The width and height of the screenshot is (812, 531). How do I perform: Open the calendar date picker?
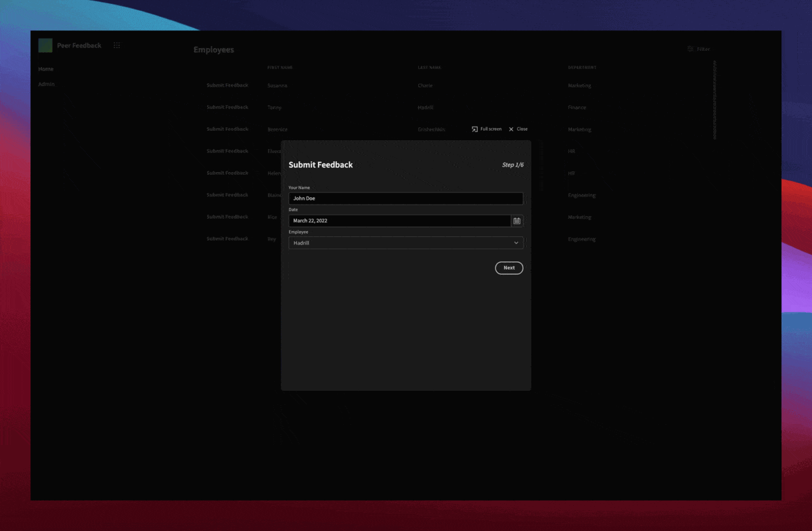coord(516,221)
